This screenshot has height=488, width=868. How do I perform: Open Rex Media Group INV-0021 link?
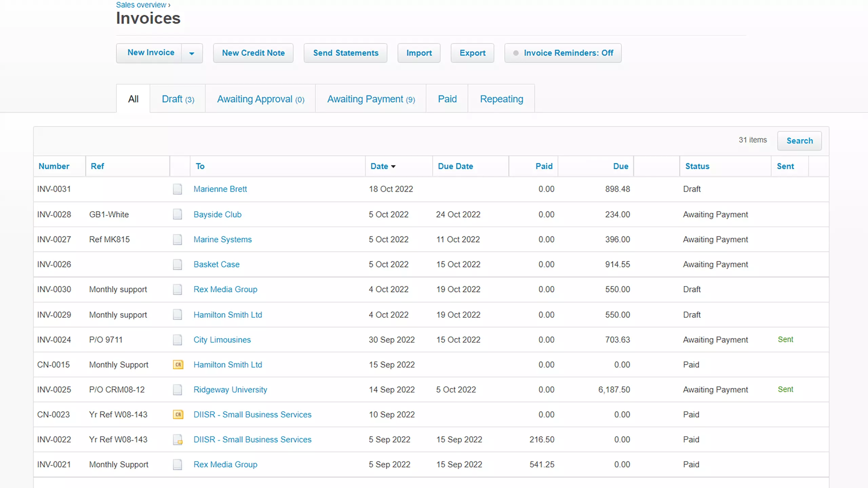coord(225,465)
